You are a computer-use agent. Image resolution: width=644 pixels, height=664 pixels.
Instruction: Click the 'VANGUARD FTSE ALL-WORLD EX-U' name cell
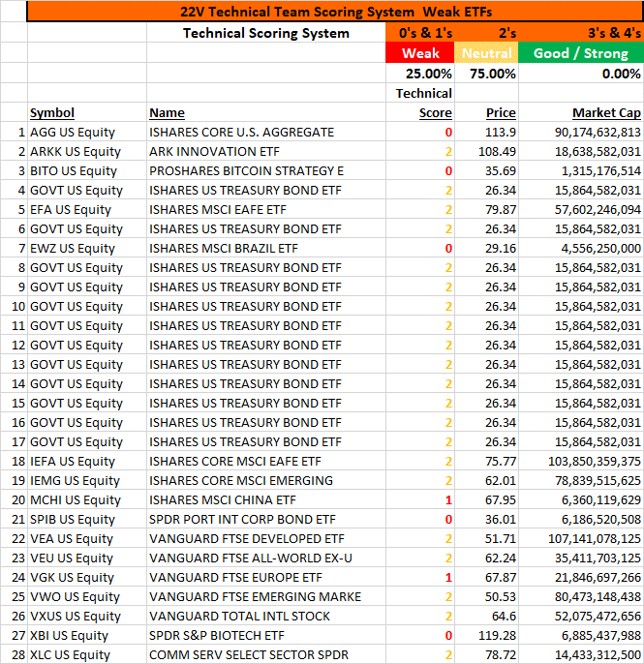266,558
